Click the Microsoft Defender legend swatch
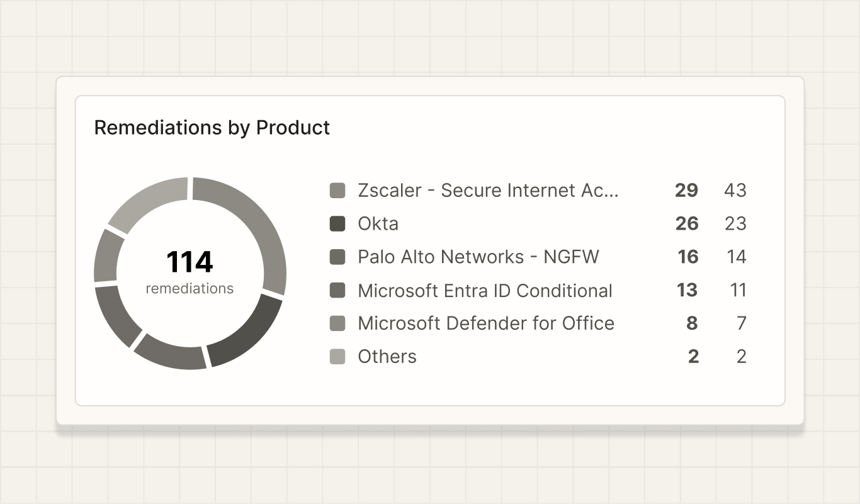The width and height of the screenshot is (860, 504). (x=337, y=323)
